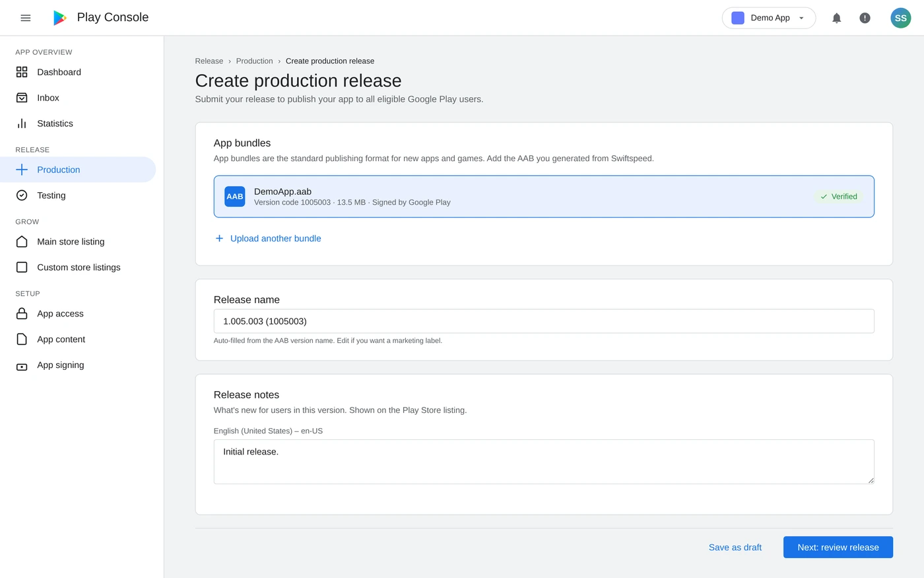This screenshot has width=924, height=578.
Task: Expand the Release breadcrumb menu
Action: (209, 61)
